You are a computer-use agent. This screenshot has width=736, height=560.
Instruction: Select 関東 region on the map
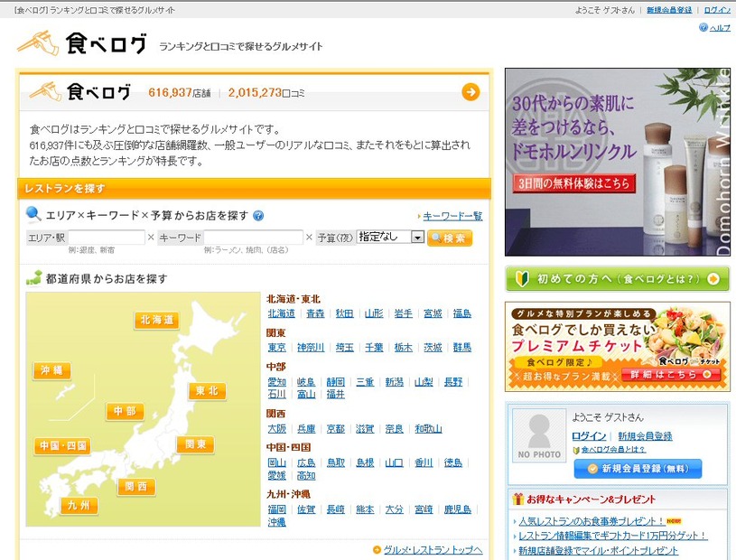[195, 444]
